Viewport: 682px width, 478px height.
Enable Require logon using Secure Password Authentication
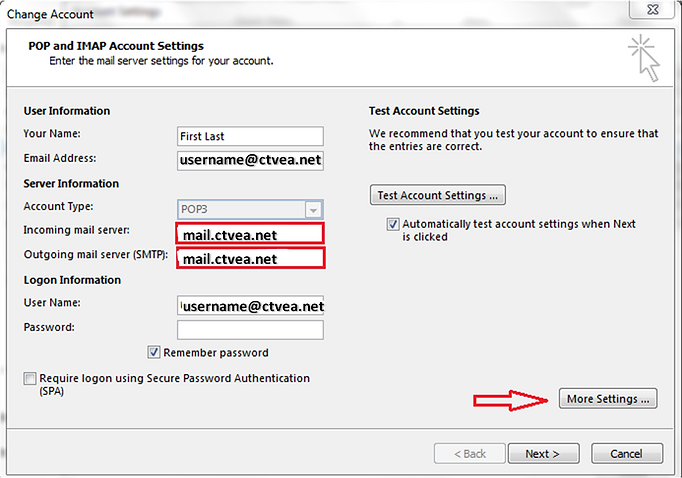click(x=30, y=378)
